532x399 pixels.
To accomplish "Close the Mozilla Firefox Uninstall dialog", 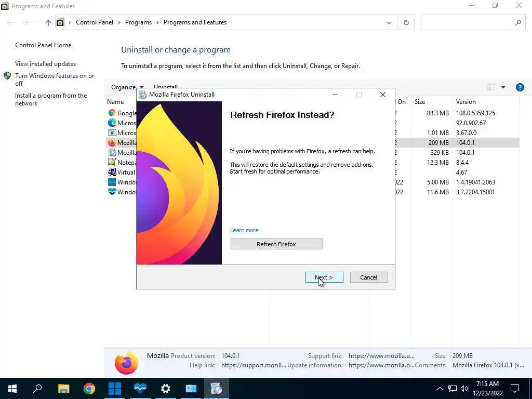I will [x=383, y=95].
